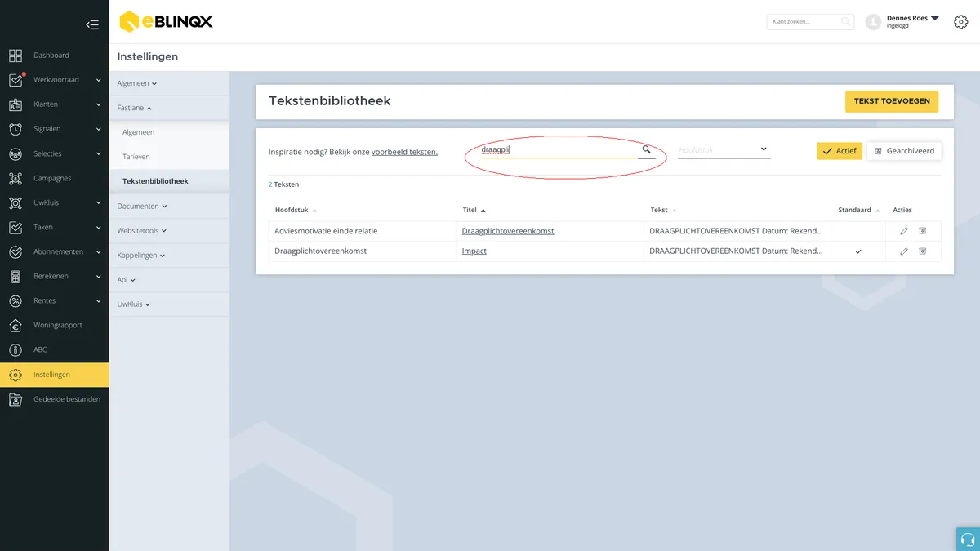980x551 pixels.
Task: Click the Selecties people icon
Action: [16, 153]
